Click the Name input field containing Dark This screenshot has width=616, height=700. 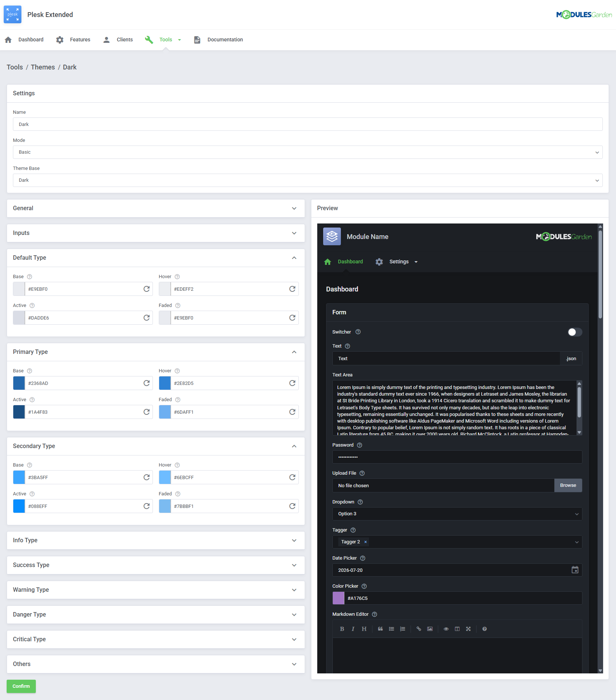[x=308, y=124]
